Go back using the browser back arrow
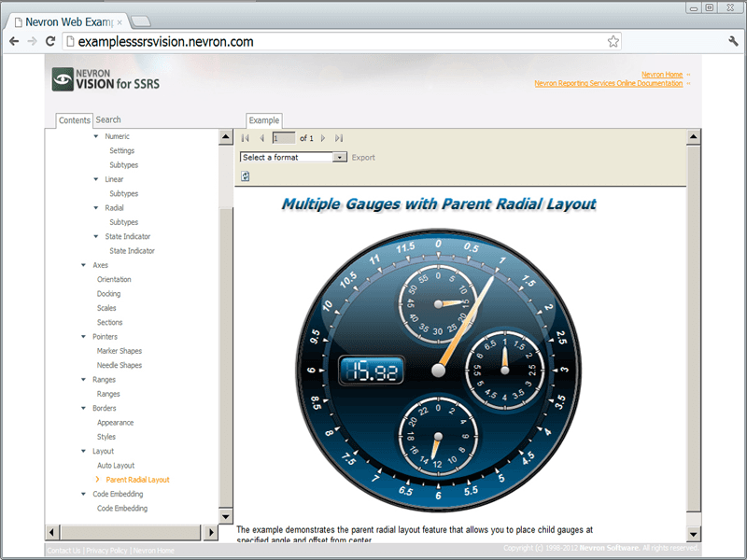The image size is (747, 560). tap(14, 41)
